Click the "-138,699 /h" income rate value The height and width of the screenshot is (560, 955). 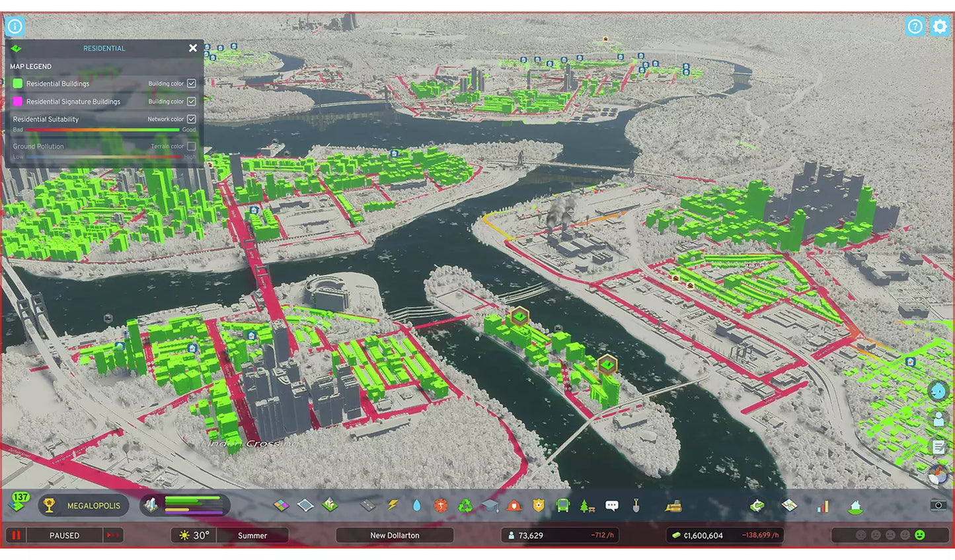(x=760, y=536)
